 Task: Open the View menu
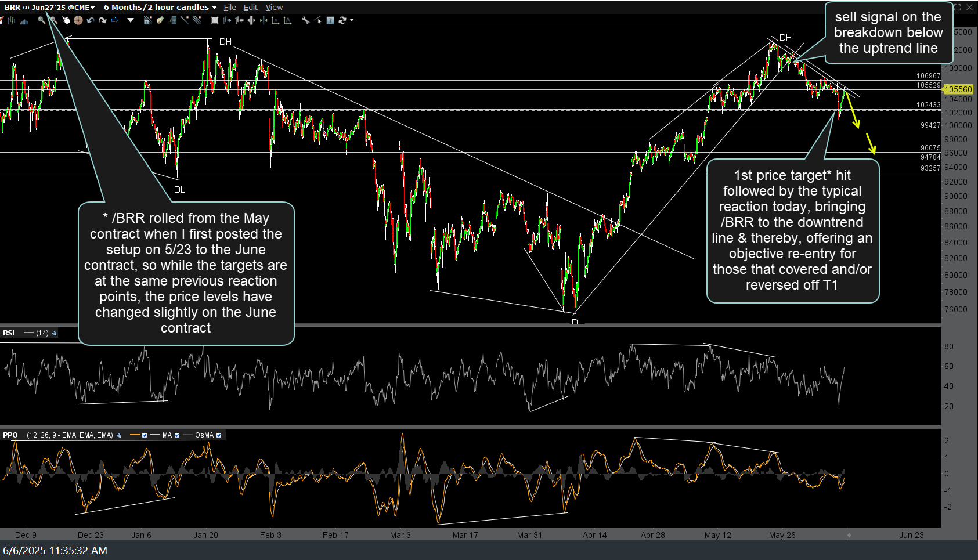click(274, 8)
